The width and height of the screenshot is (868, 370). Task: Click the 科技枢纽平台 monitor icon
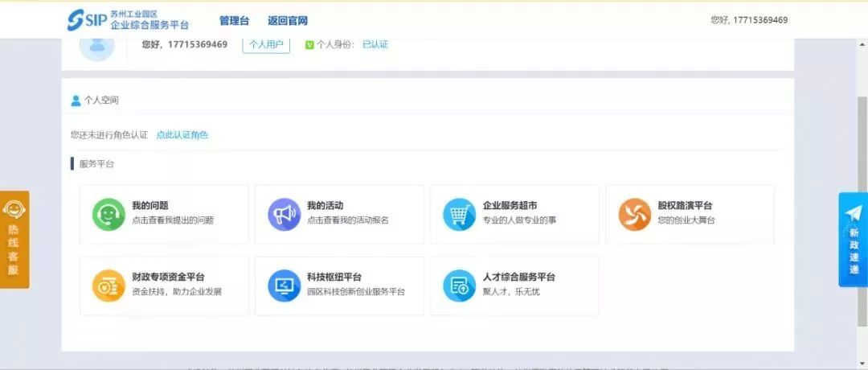284,286
